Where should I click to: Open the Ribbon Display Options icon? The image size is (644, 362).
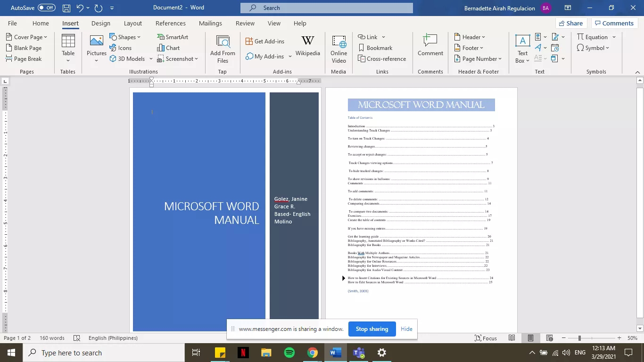point(568,8)
